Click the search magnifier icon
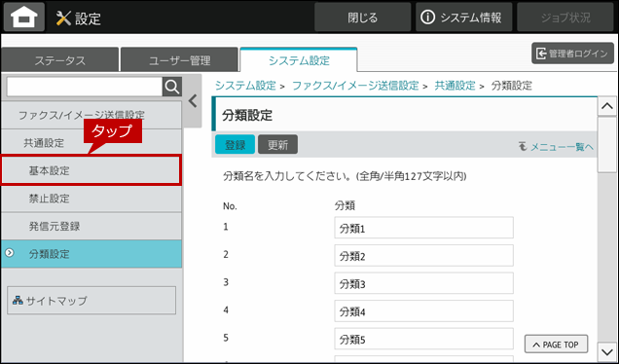The width and height of the screenshot is (619, 364). (x=172, y=87)
